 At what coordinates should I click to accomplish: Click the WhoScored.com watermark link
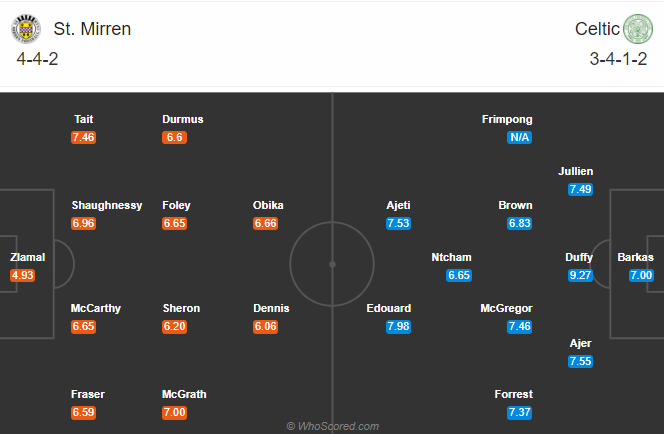[x=332, y=426]
